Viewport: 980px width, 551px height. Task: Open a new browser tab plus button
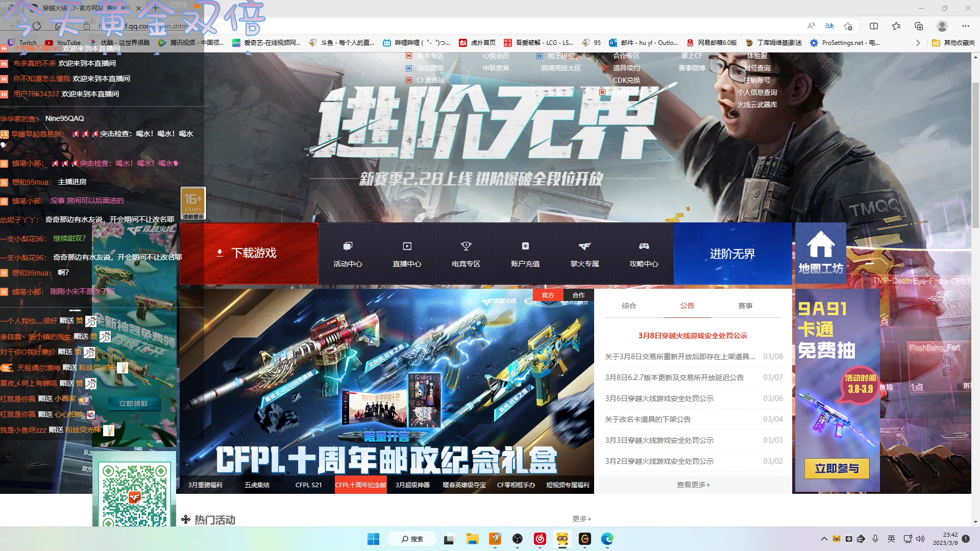(x=156, y=8)
